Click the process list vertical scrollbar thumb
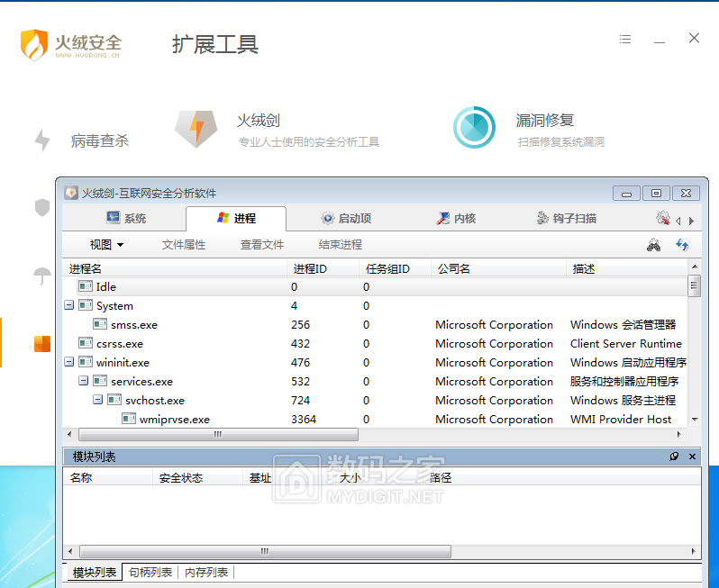This screenshot has height=588, width=719. point(695,286)
